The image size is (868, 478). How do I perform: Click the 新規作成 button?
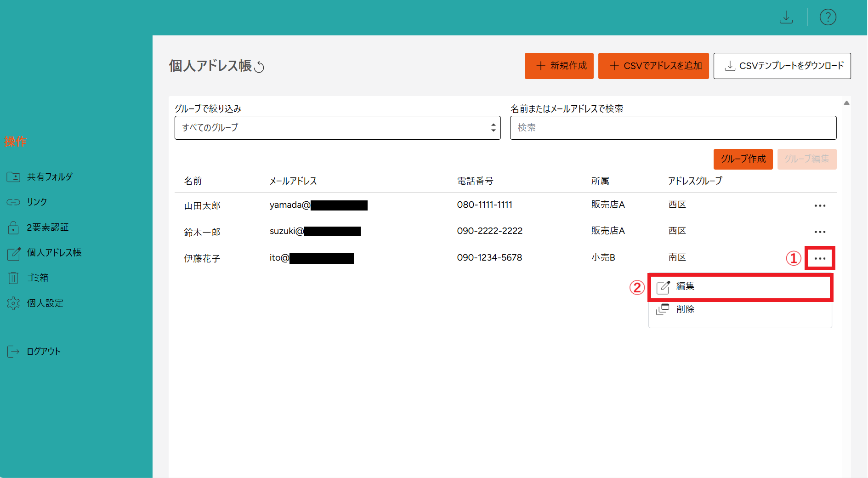559,66
